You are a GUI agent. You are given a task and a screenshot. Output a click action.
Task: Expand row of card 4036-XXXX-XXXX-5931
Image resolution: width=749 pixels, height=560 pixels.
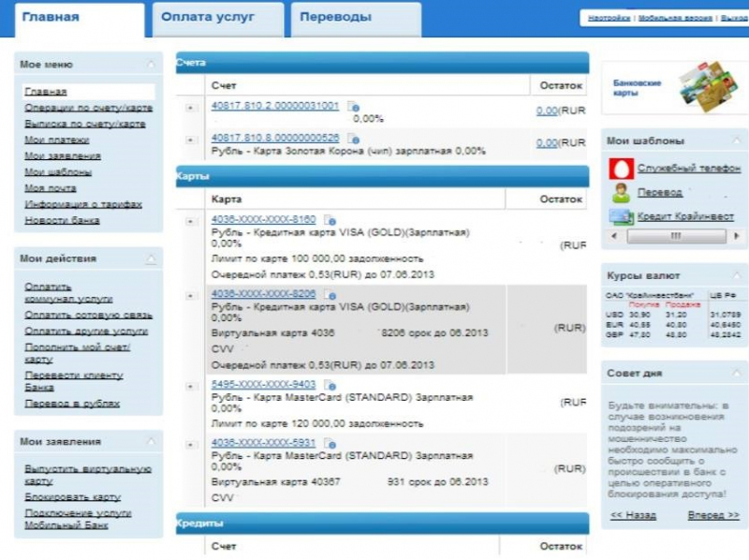[x=191, y=445]
